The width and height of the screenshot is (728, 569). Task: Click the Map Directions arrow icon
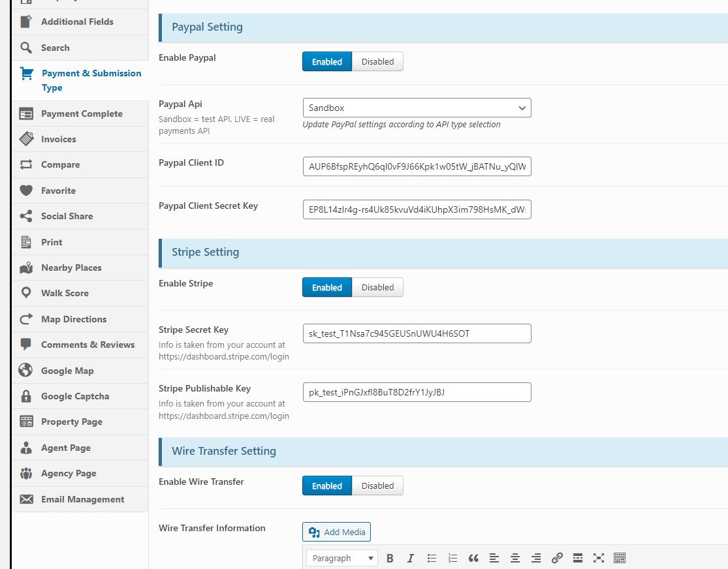coord(27,319)
